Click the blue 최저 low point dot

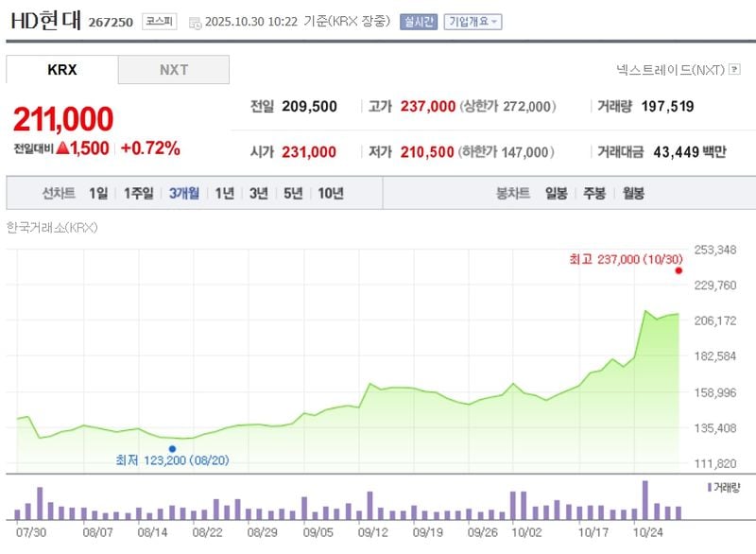[x=172, y=449]
